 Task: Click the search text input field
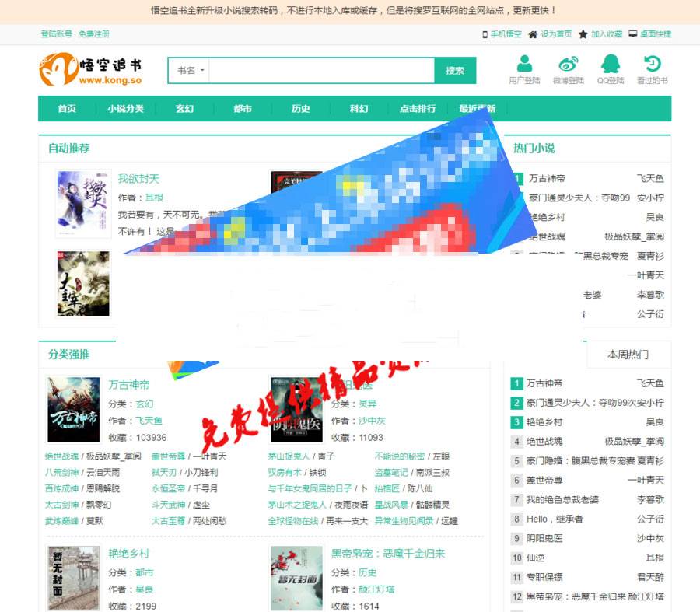coord(320,71)
